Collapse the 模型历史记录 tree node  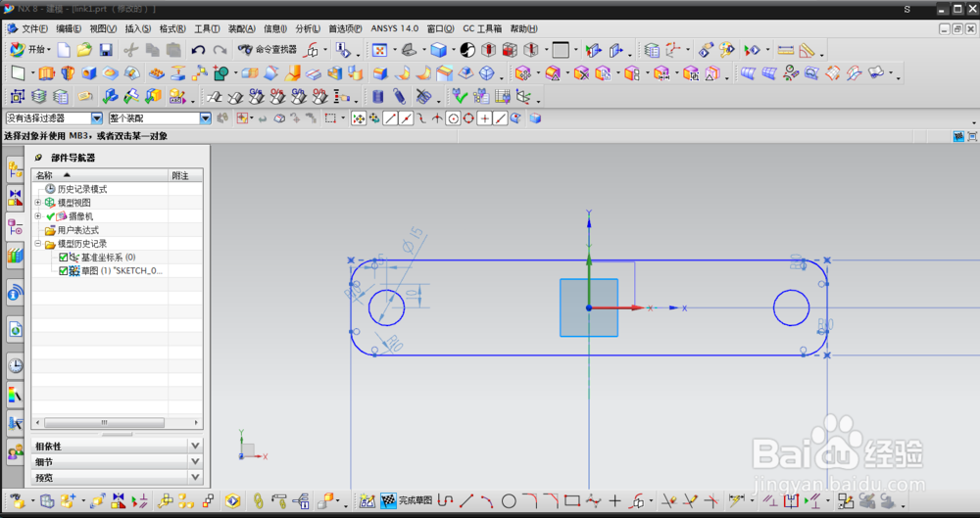[x=38, y=244]
